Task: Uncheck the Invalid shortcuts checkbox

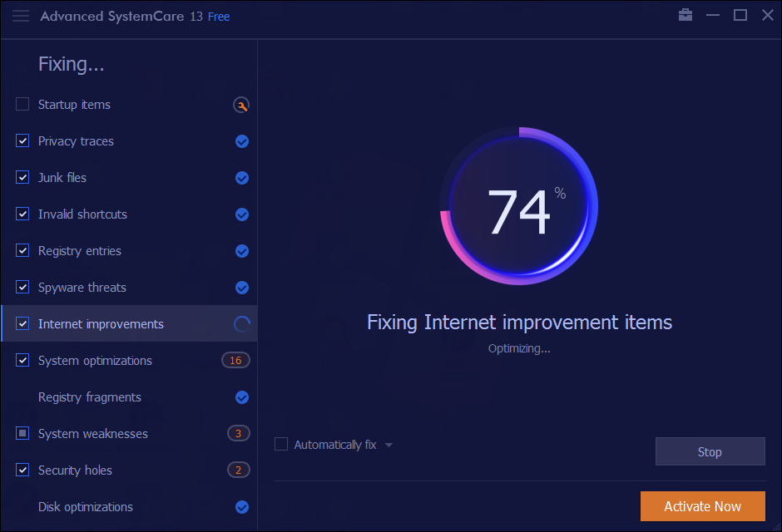Action: click(x=22, y=214)
